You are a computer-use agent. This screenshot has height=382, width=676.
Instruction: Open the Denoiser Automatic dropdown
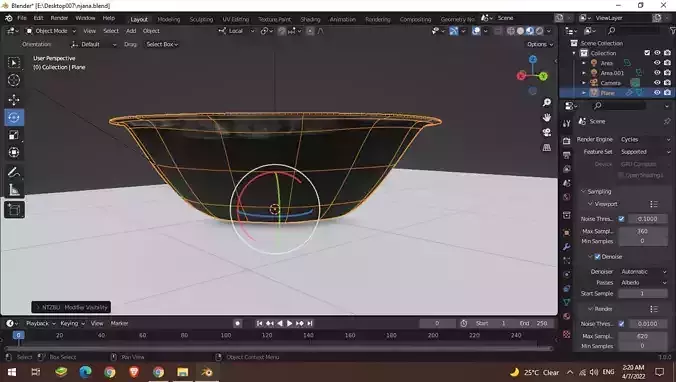643,272
